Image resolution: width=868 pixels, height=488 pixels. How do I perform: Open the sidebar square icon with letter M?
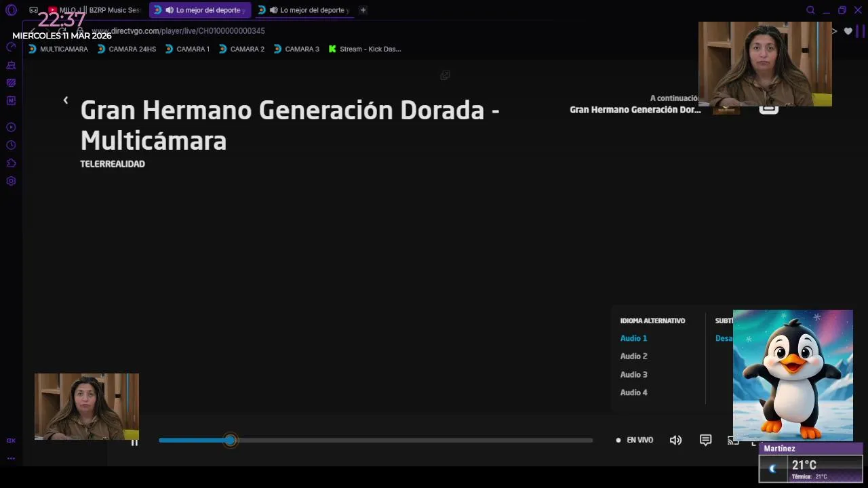tap(11, 100)
